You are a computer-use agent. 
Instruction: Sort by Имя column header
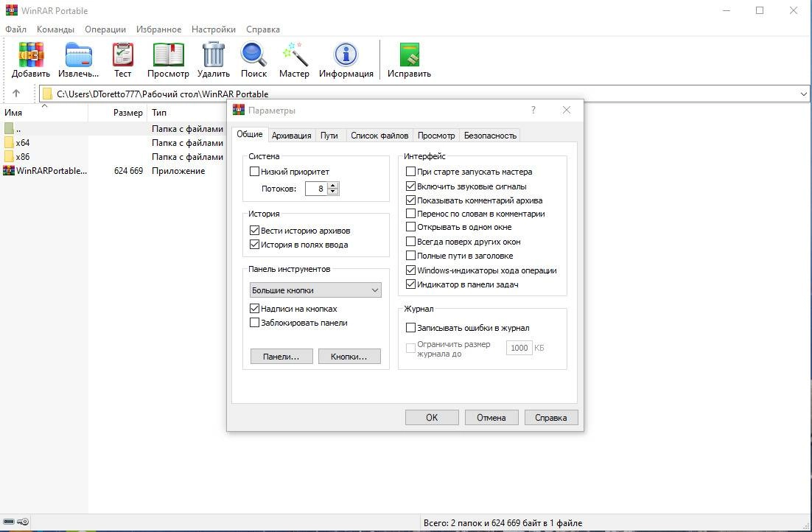pyautogui.click(x=44, y=113)
